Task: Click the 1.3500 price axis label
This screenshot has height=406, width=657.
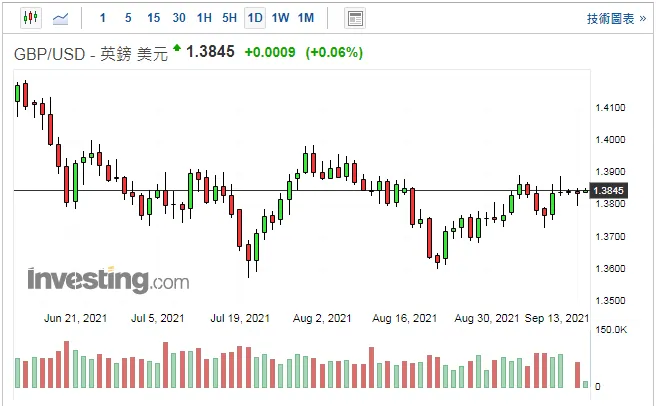Action: click(x=610, y=301)
